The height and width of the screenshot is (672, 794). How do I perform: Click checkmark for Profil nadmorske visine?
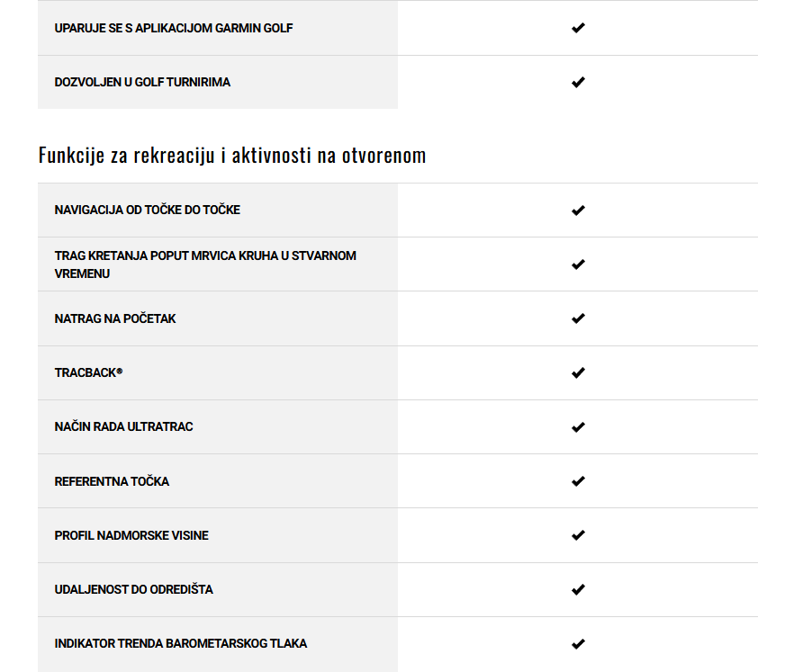tap(578, 535)
